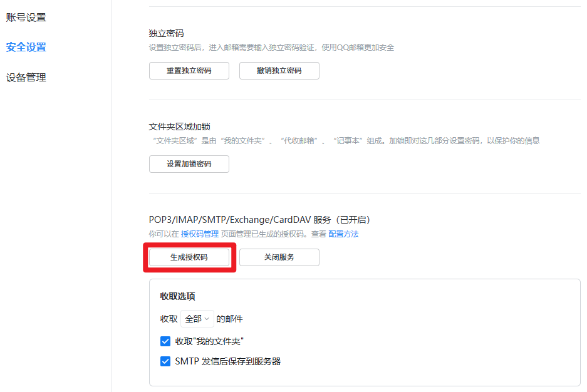Disable the service using 关闭服务
Image resolution: width=587 pixels, height=392 pixels.
point(279,257)
